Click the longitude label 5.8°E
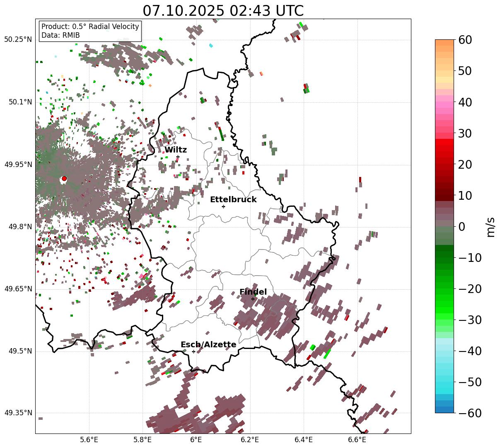Image resolution: width=500 pixels, height=448 pixels. (143, 440)
